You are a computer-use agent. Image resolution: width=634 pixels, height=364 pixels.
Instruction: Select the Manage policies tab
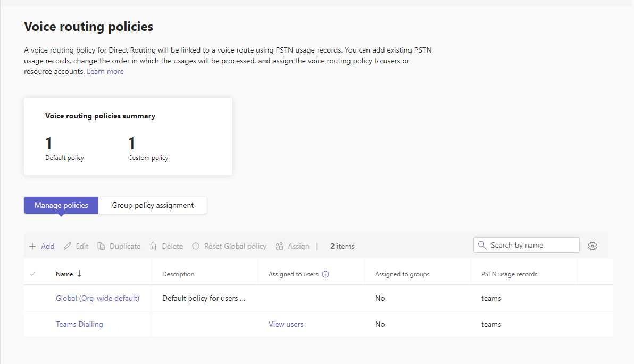pyautogui.click(x=61, y=205)
